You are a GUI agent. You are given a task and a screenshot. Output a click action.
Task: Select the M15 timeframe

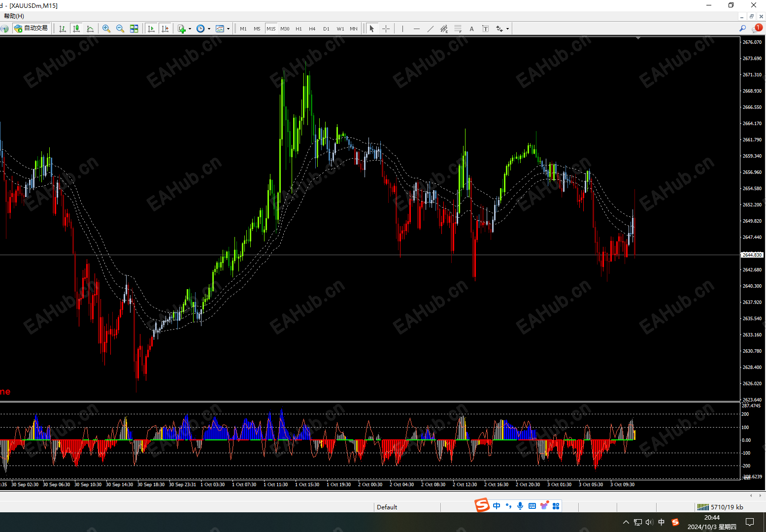(271, 29)
